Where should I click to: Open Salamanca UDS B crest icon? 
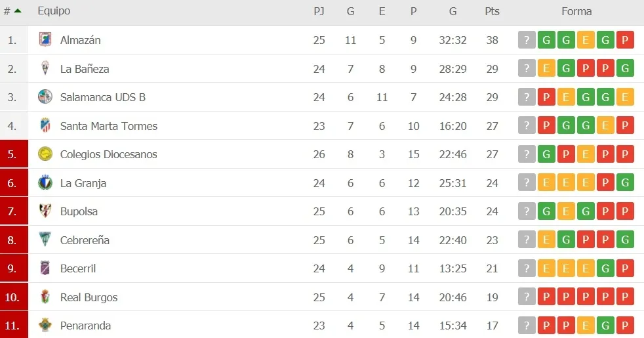coord(45,97)
